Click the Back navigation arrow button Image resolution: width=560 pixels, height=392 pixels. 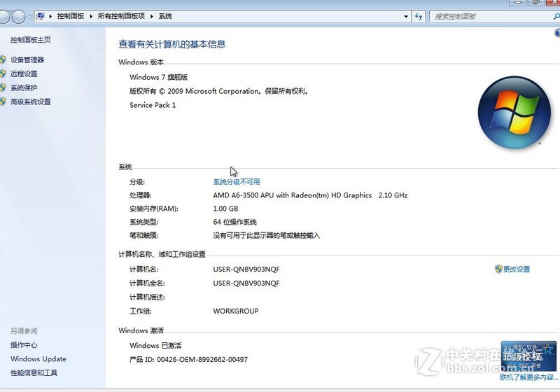(x=6, y=16)
